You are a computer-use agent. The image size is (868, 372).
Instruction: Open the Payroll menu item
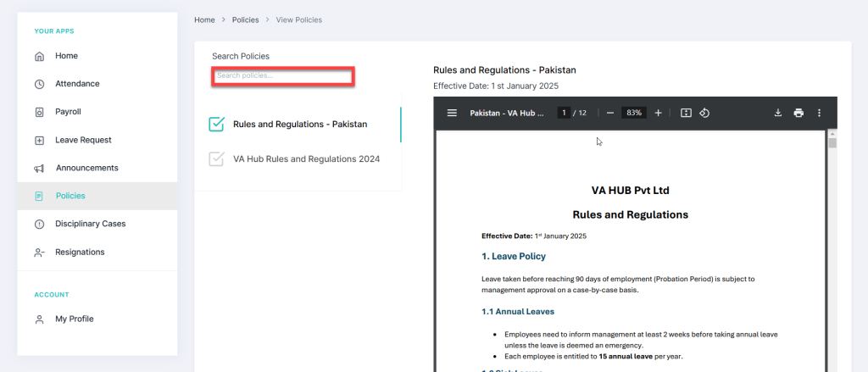(97, 112)
